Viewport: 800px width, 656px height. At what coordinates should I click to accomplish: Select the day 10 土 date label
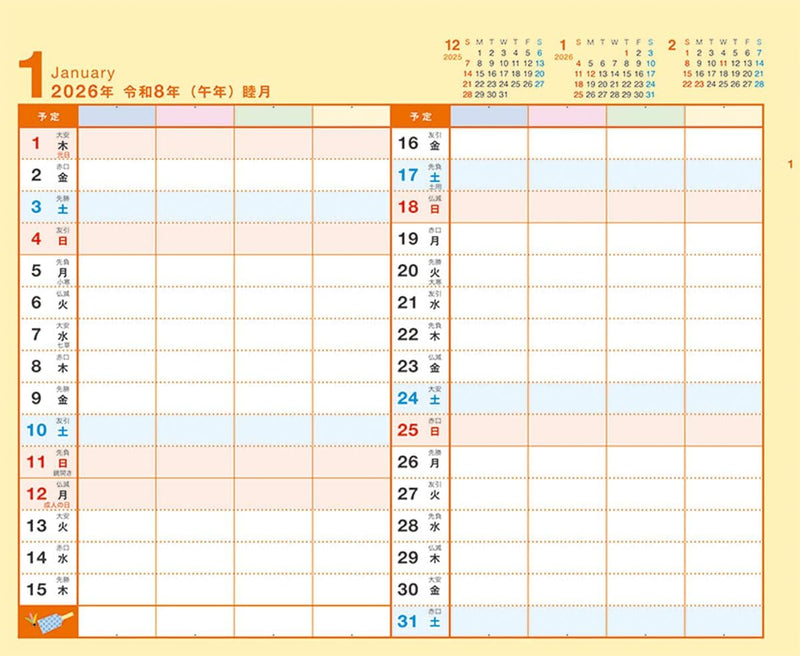pos(48,430)
